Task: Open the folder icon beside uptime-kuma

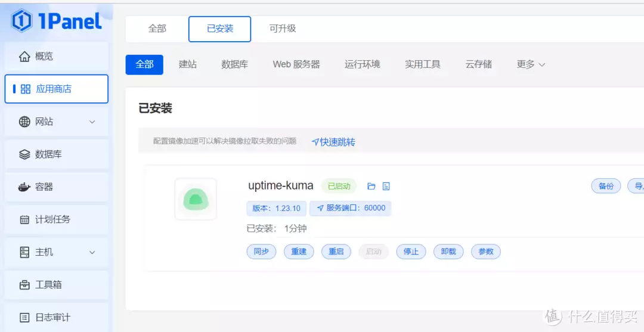Action: 371,187
